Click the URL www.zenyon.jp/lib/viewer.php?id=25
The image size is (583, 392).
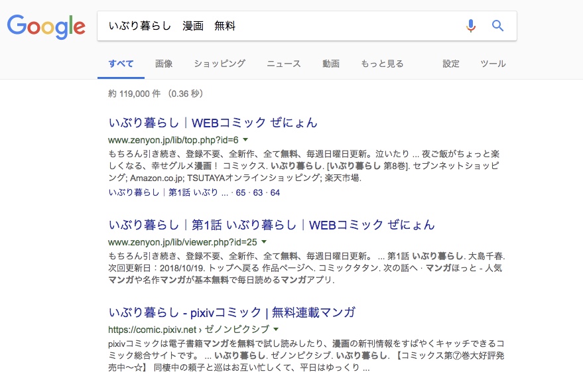(x=182, y=242)
